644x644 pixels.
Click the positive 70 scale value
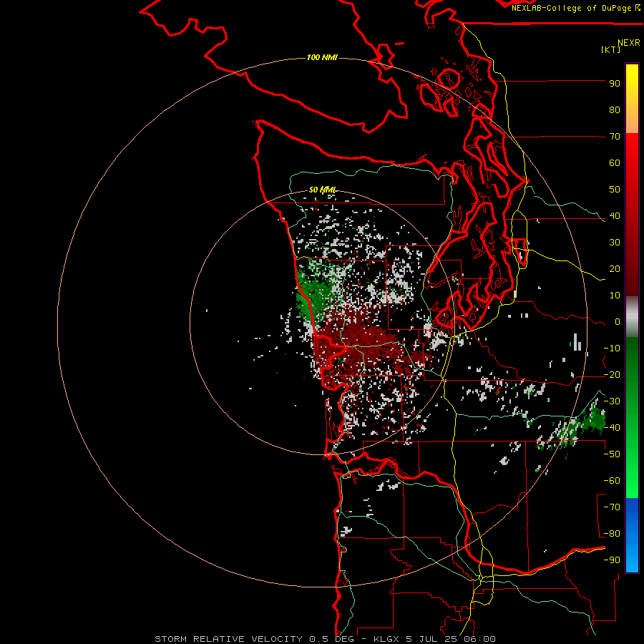click(615, 137)
